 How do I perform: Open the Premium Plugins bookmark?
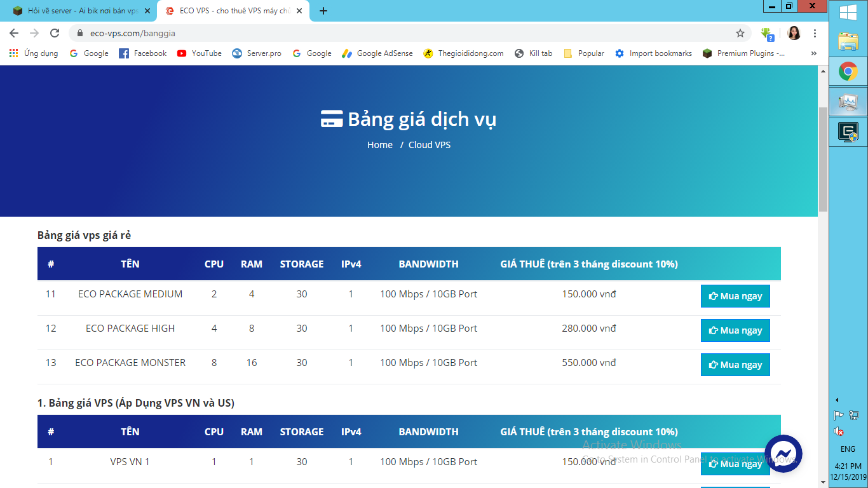743,53
